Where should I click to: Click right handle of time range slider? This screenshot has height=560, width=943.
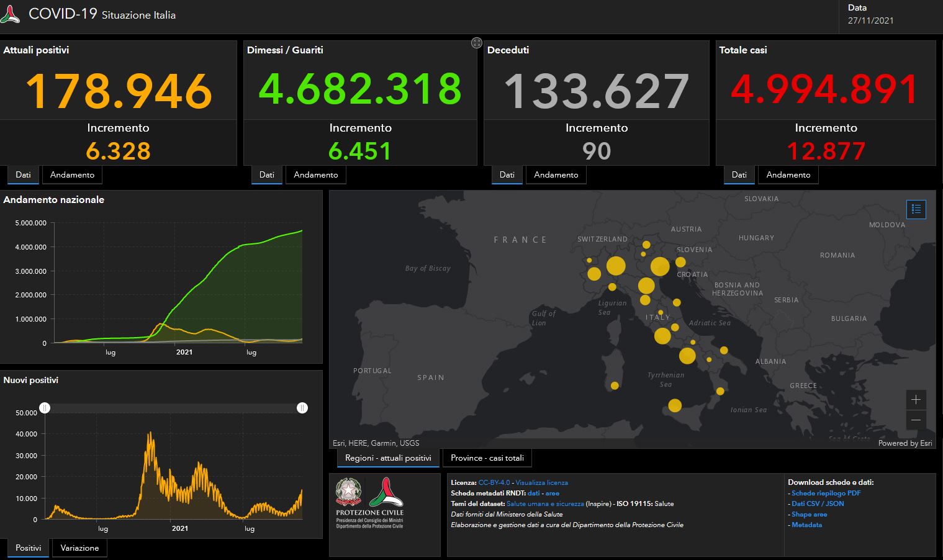302,408
